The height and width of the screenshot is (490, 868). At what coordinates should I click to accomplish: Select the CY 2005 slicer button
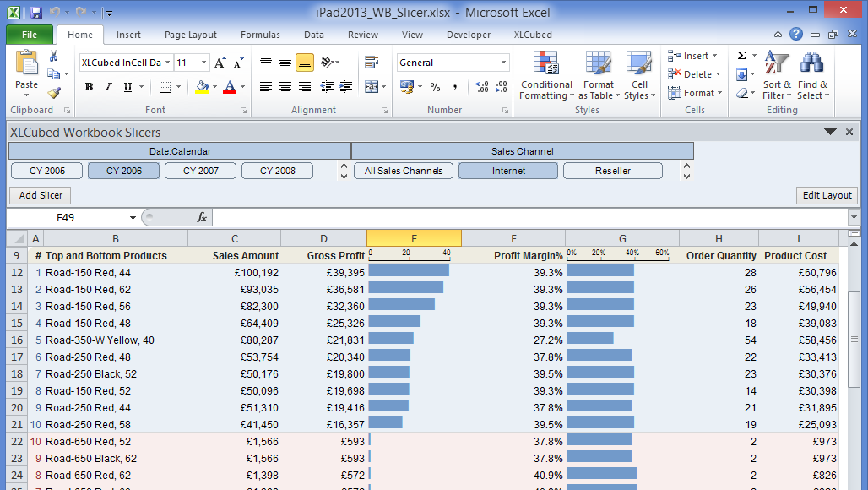pyautogui.click(x=47, y=171)
